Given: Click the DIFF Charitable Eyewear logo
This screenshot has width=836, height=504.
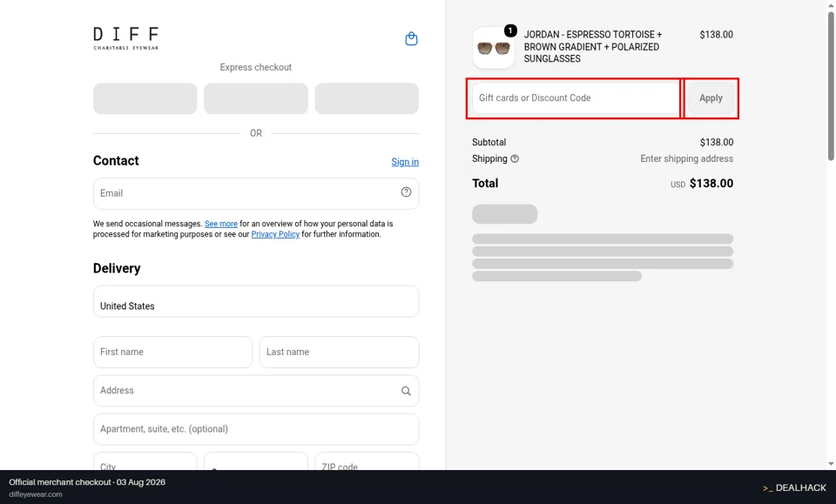Looking at the screenshot, I should click(125, 38).
